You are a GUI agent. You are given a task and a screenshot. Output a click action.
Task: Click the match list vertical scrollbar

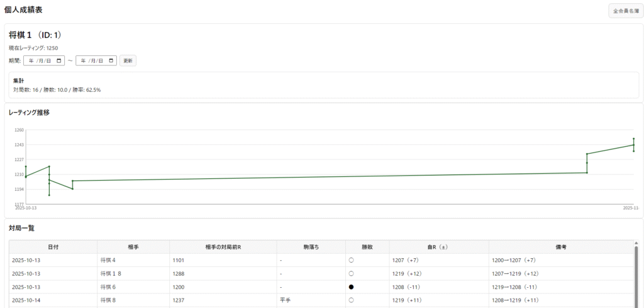tap(637, 277)
